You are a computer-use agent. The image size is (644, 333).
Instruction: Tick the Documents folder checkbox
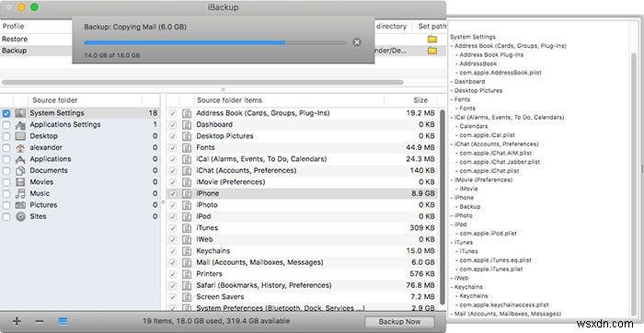(x=6, y=171)
